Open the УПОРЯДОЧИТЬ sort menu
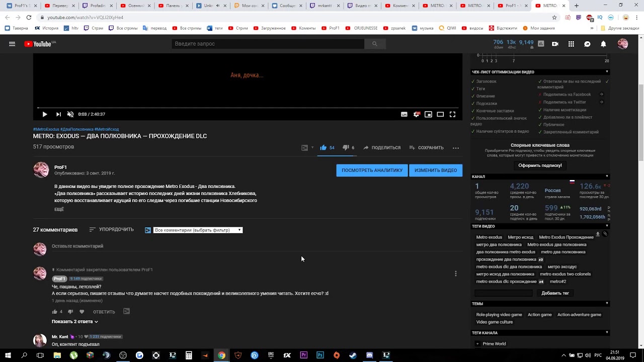Viewport: 644px width, 362px height. (x=111, y=230)
